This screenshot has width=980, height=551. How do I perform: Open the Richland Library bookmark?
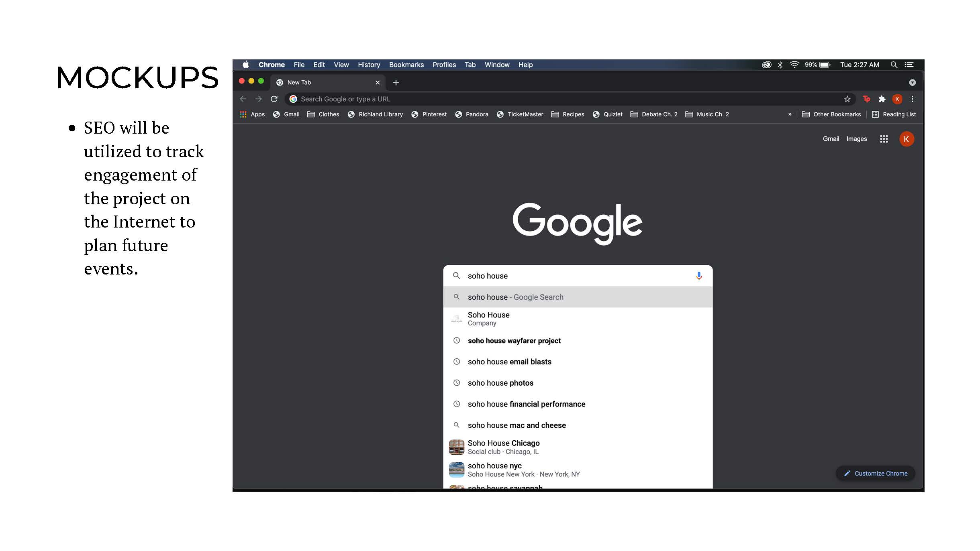point(375,114)
